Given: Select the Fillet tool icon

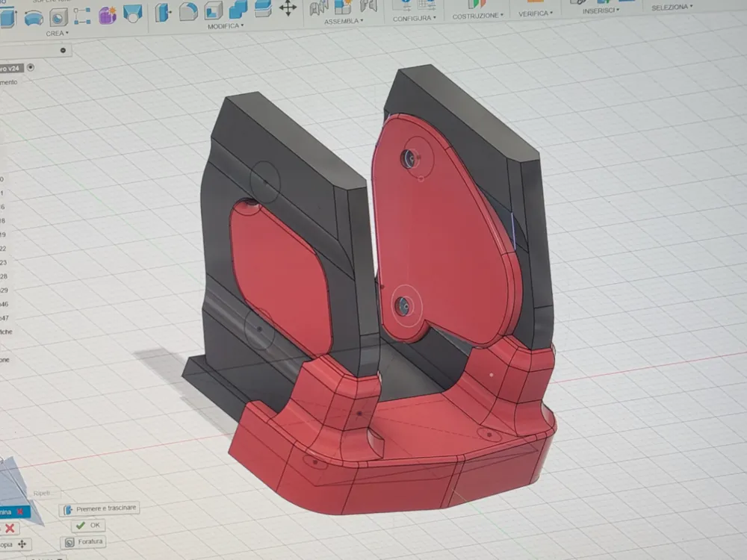Looking at the screenshot, I should (189, 11).
